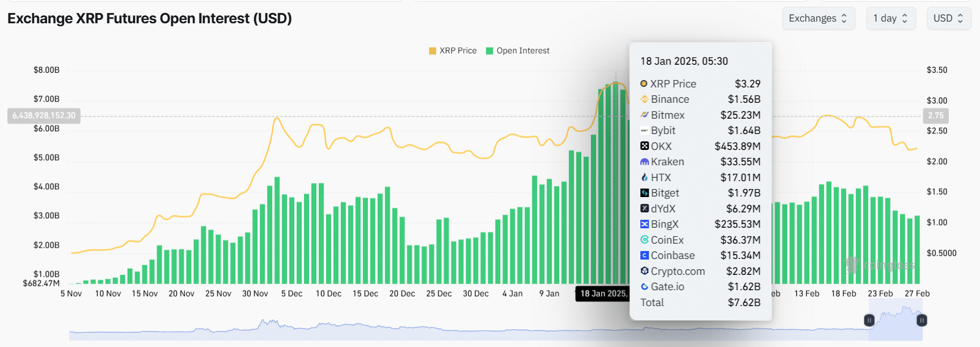Viewport: 980px width, 347px height.
Task: Click the Coinbase logo icon
Action: (x=644, y=256)
